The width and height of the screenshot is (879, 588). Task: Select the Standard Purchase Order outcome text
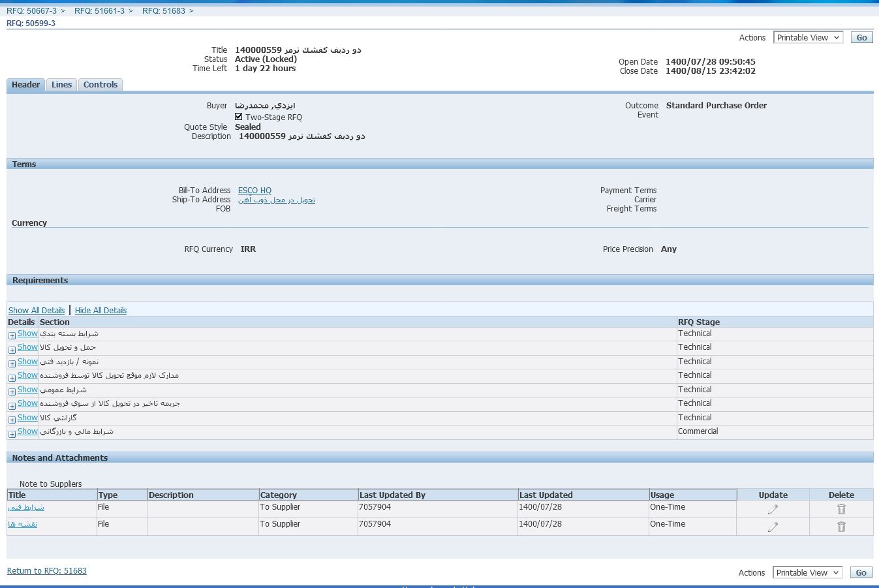coord(717,106)
